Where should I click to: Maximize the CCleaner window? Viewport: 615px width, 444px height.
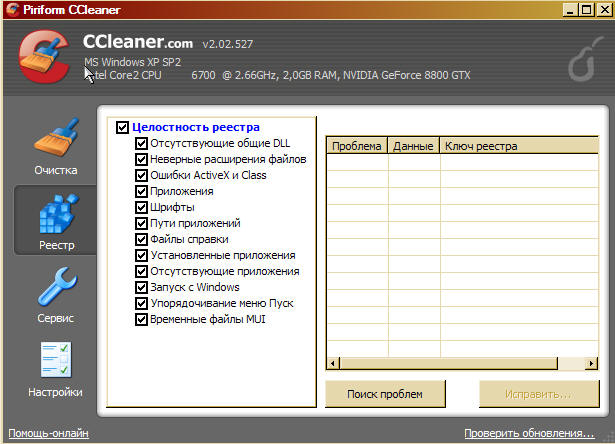(587, 9)
